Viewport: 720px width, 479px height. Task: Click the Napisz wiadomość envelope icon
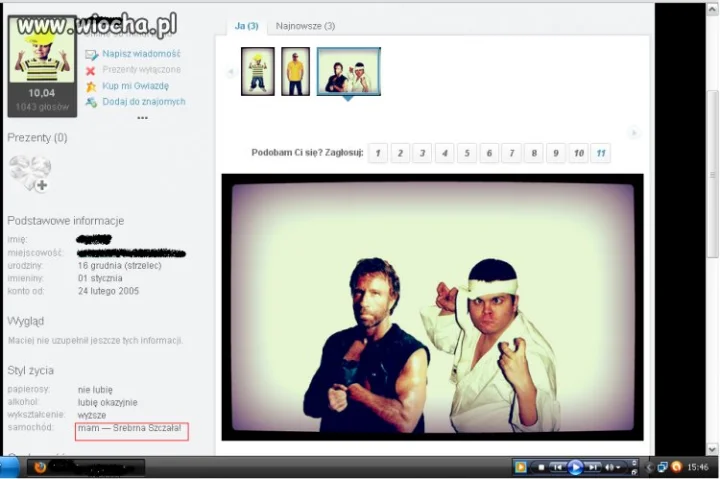click(91, 55)
